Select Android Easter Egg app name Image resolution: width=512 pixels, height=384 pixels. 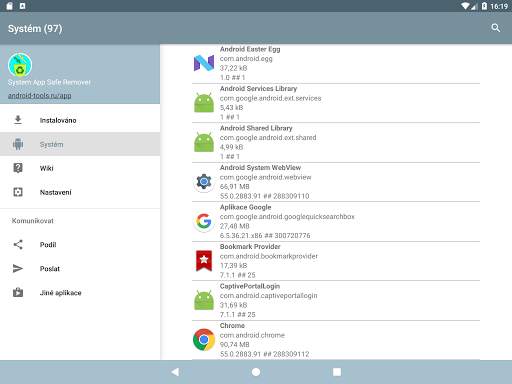coord(250,49)
